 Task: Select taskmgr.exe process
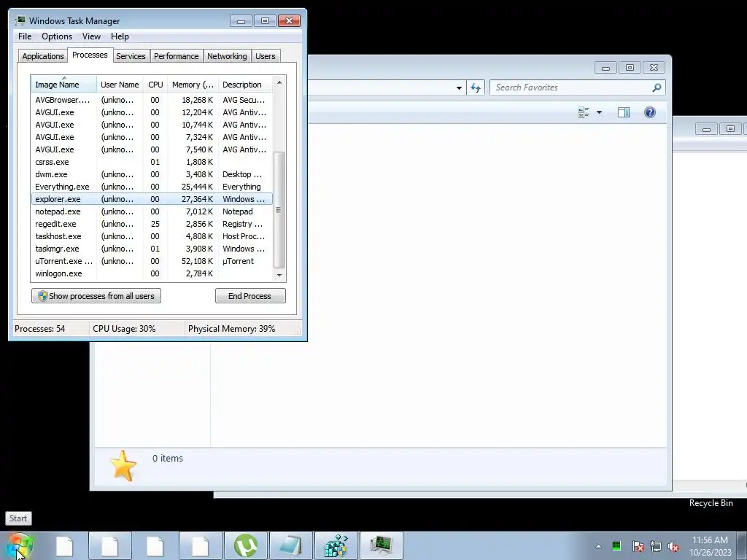pos(152,249)
